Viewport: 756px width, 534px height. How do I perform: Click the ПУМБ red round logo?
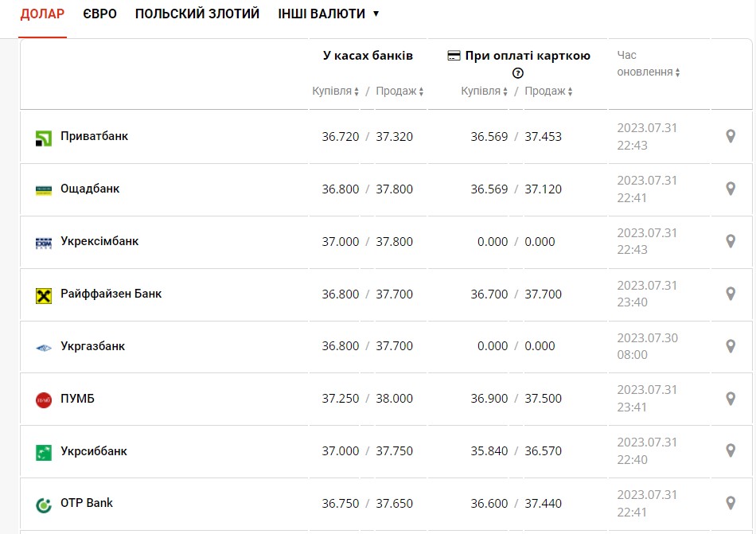[44, 400]
